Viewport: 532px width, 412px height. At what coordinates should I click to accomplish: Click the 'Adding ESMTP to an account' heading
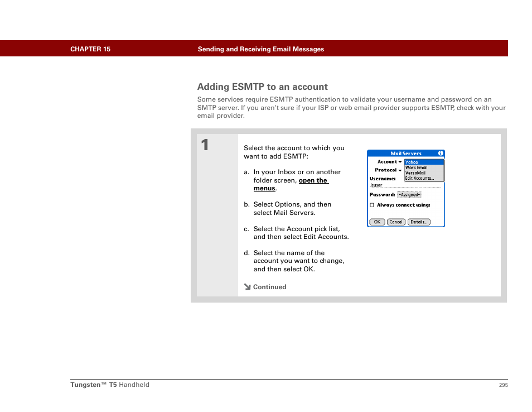[262, 87]
